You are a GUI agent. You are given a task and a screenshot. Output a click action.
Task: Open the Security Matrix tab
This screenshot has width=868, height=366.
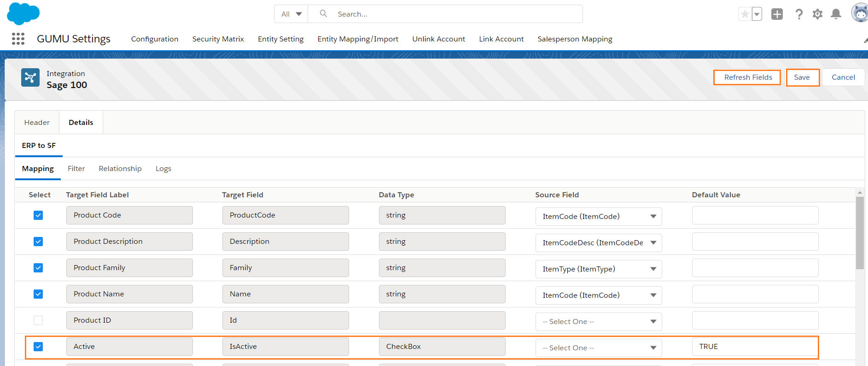point(218,39)
